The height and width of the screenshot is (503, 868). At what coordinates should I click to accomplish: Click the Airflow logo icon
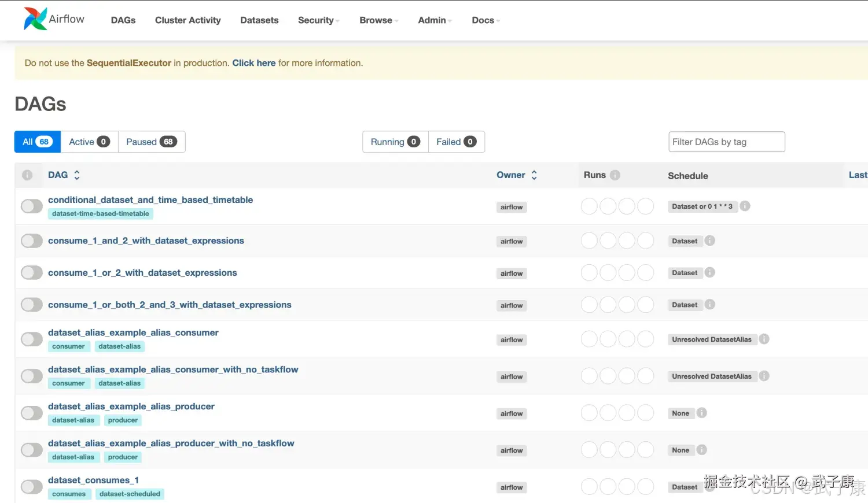[35, 19]
